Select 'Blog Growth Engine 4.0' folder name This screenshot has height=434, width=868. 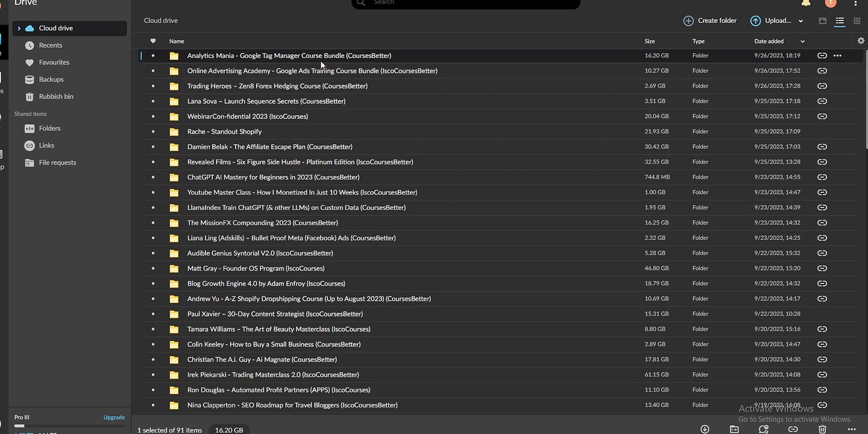(x=266, y=283)
